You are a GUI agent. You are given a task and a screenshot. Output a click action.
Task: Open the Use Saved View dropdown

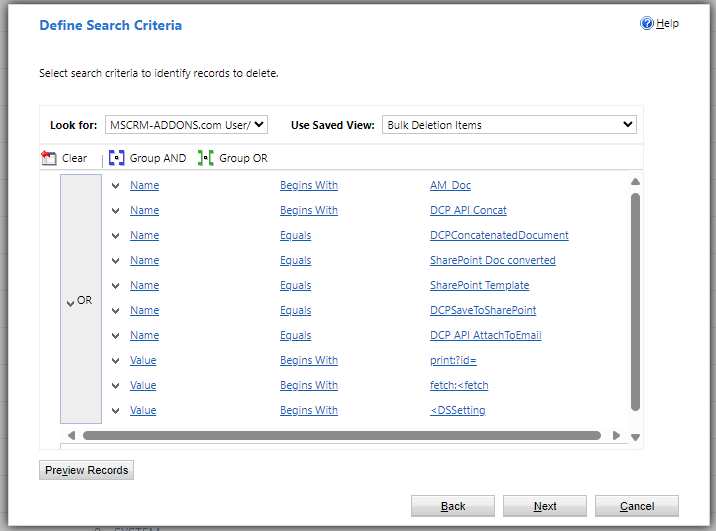(509, 125)
